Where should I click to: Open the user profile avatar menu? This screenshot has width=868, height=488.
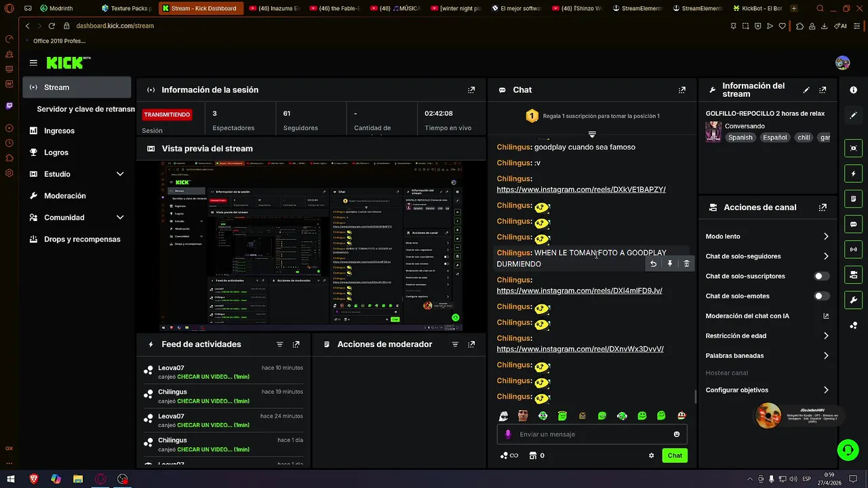(x=842, y=63)
